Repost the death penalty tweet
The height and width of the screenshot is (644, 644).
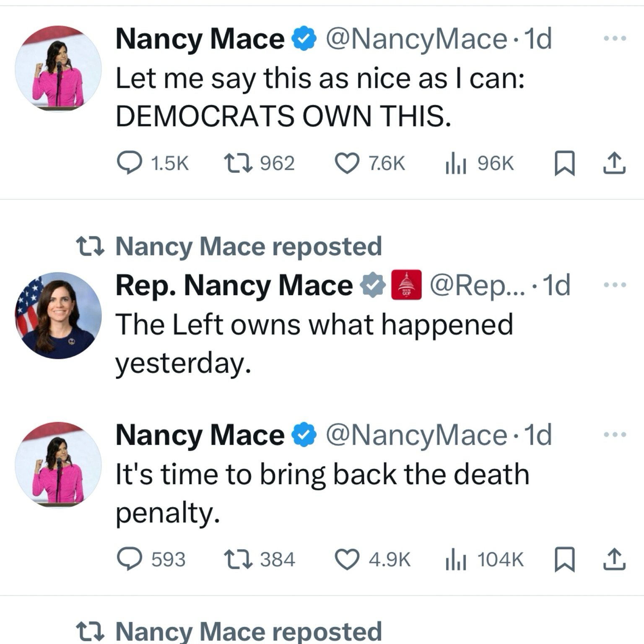pyautogui.click(x=238, y=559)
